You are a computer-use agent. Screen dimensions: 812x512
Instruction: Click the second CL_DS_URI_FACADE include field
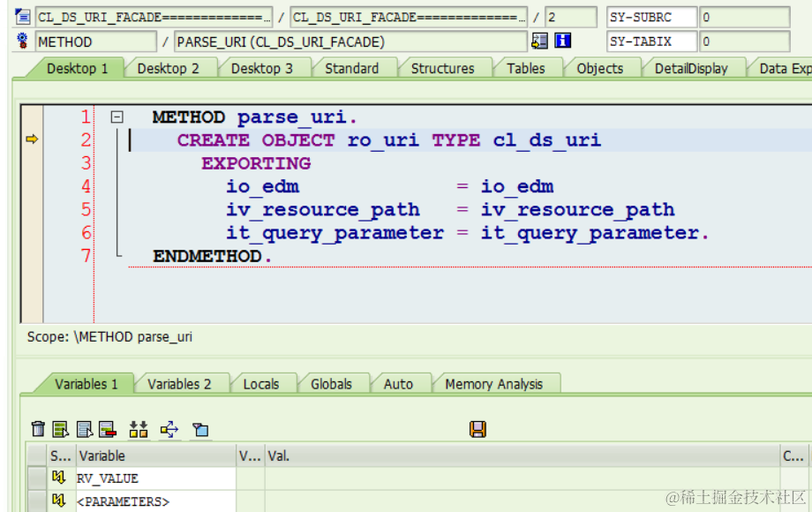point(409,17)
